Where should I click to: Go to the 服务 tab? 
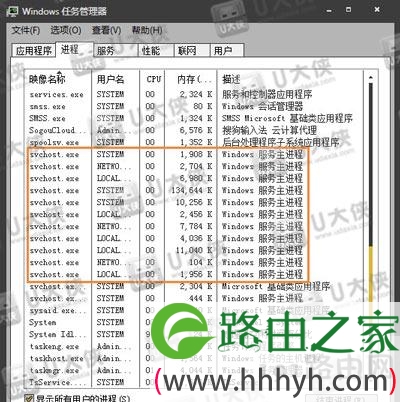coord(115,50)
